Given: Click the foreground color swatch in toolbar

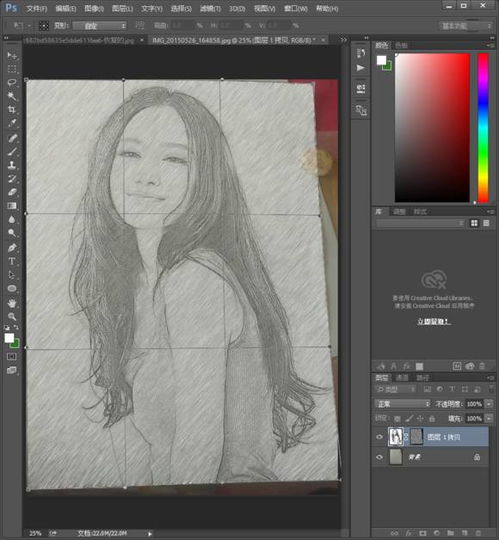Looking at the screenshot, I should [x=9, y=338].
